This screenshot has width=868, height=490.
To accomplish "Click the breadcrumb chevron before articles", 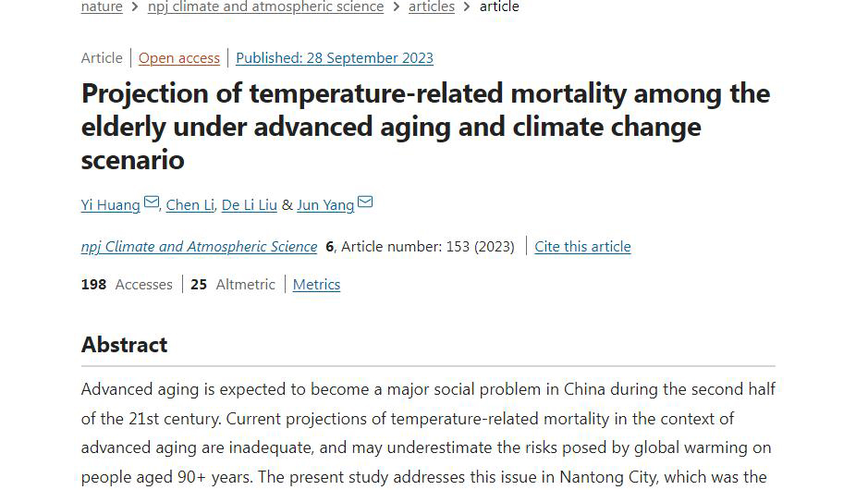I will (396, 7).
